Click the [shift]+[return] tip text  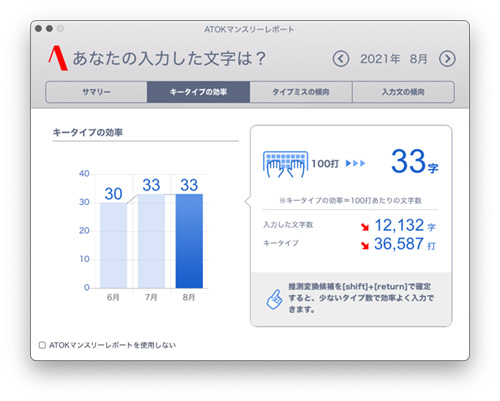361,298
